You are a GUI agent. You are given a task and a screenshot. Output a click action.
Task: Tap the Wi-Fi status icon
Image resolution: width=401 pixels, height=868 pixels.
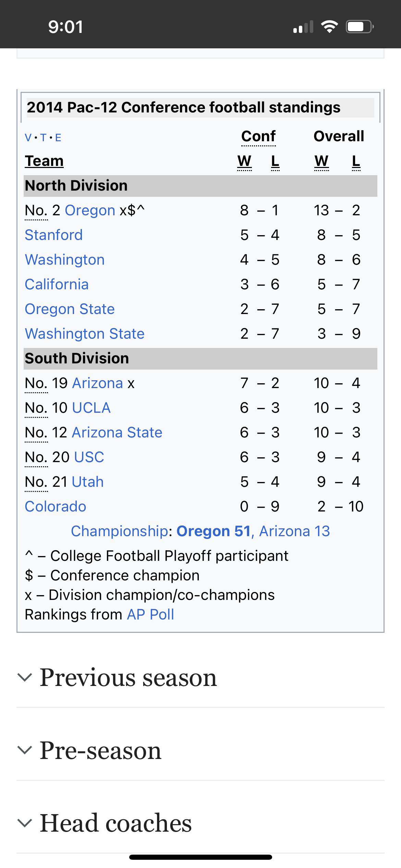coord(329,27)
